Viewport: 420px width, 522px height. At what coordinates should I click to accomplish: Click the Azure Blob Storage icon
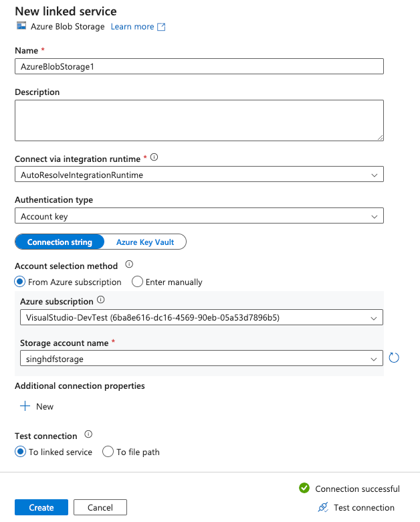tap(20, 27)
